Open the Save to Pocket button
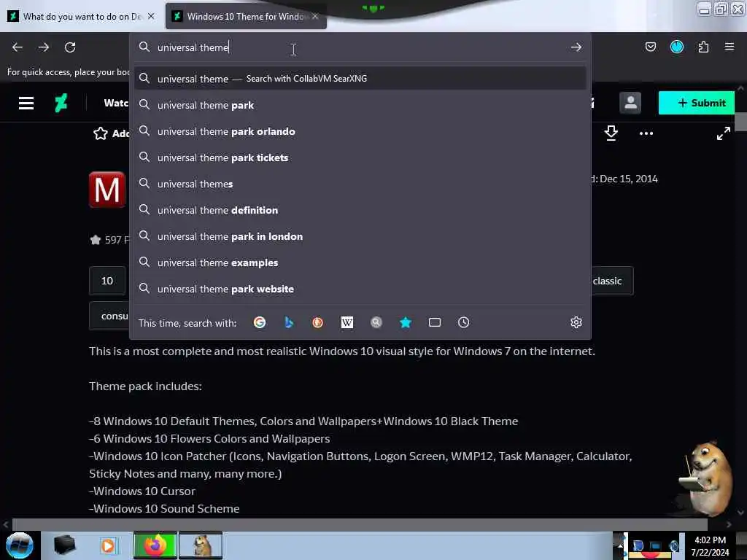This screenshot has width=747, height=560. (x=650, y=47)
